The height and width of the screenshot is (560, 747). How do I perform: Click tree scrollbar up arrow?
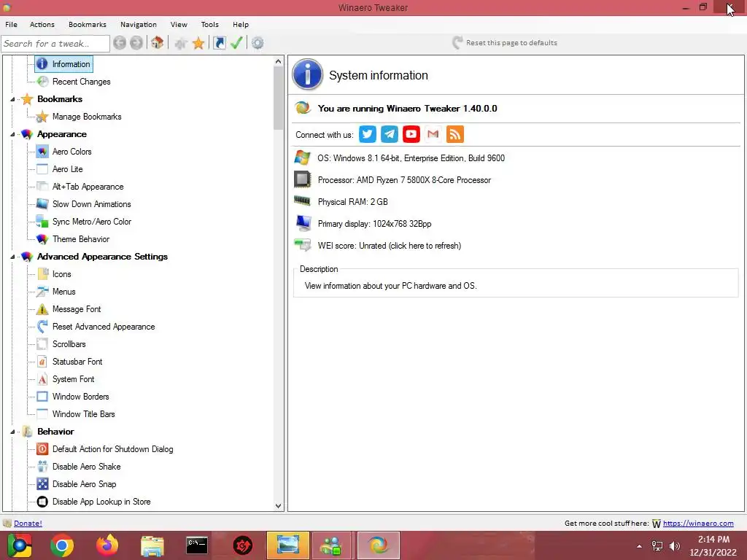278,61
